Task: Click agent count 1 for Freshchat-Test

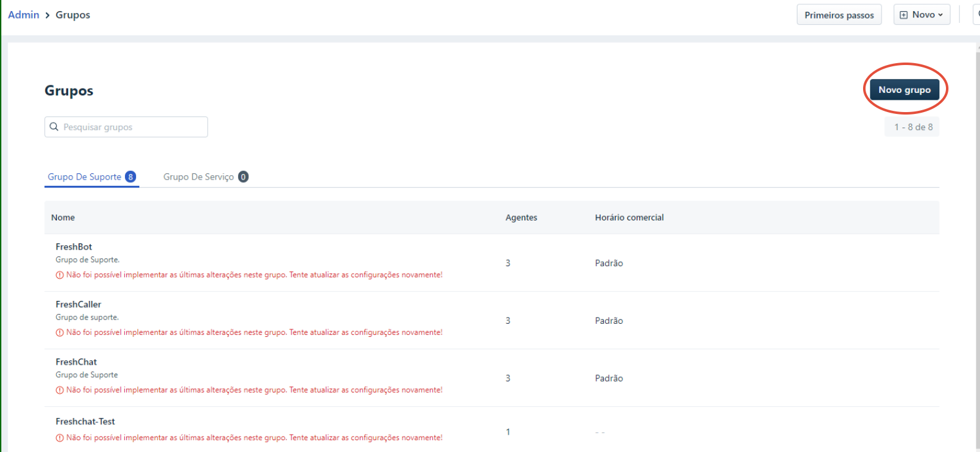Action: [x=508, y=432]
